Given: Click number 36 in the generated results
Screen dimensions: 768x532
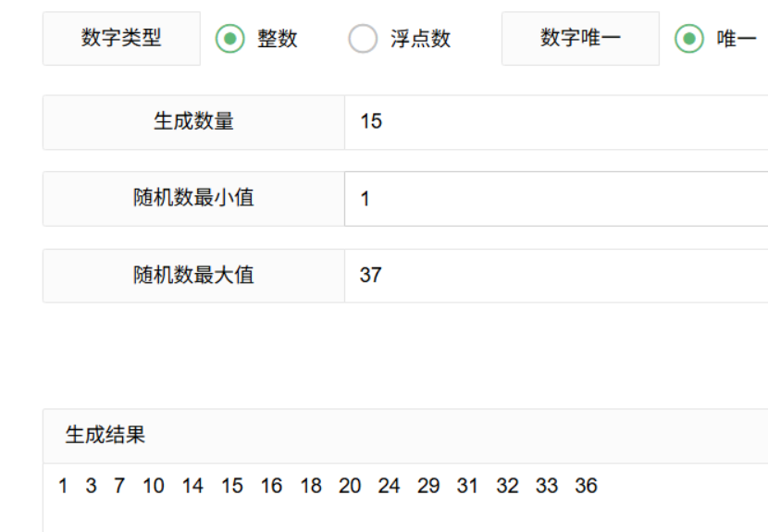Looking at the screenshot, I should (x=586, y=486).
